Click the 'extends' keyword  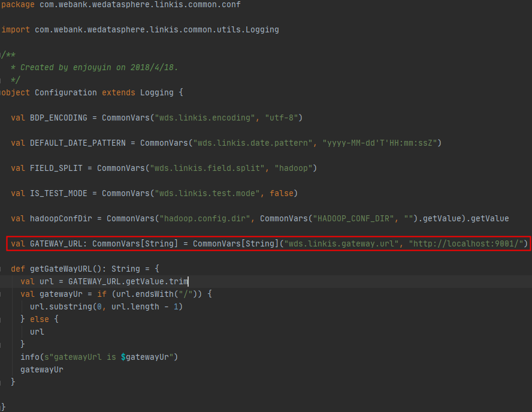pyautogui.click(x=119, y=92)
